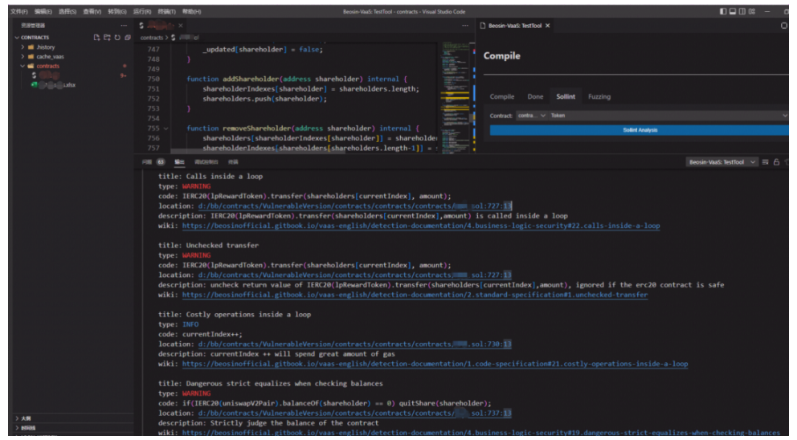
Task: Open location link ending sol:737:13
Action: pos(355,414)
